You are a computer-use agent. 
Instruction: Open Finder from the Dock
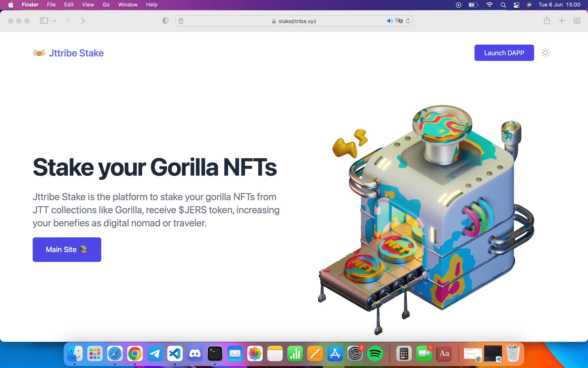point(75,353)
